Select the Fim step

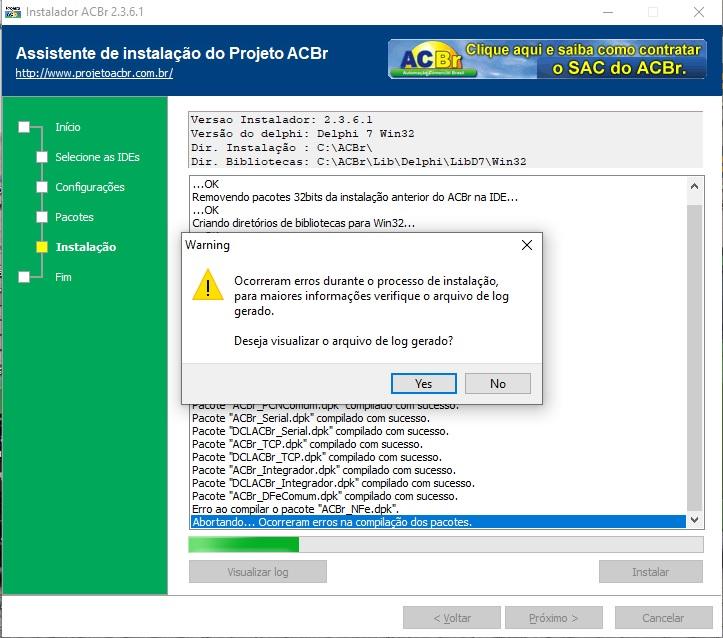63,277
